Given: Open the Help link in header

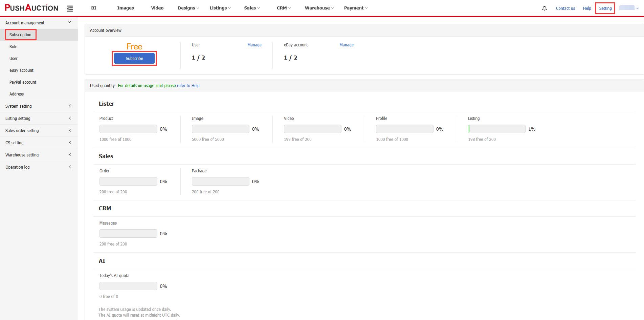Looking at the screenshot, I should pos(587,8).
